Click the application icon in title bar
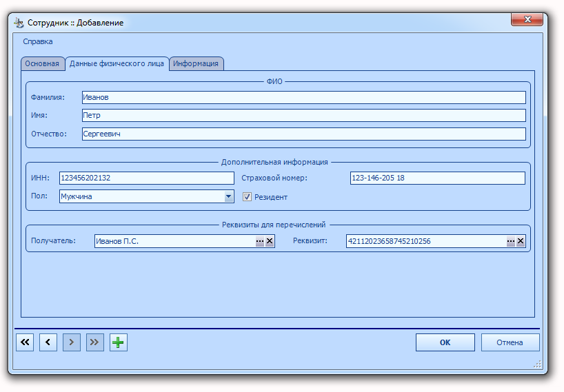This screenshot has height=392, width=564. tap(19, 23)
